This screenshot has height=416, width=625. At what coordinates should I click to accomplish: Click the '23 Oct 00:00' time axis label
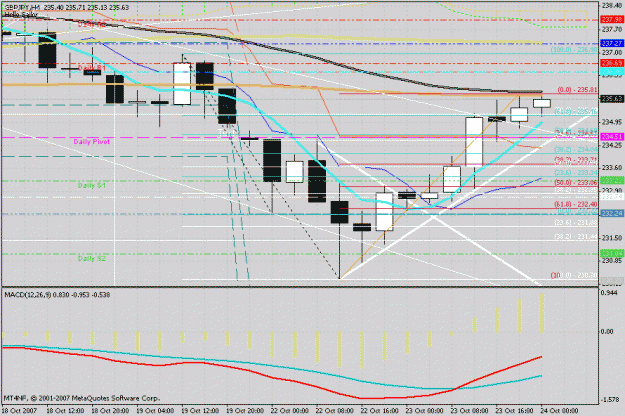click(x=425, y=410)
